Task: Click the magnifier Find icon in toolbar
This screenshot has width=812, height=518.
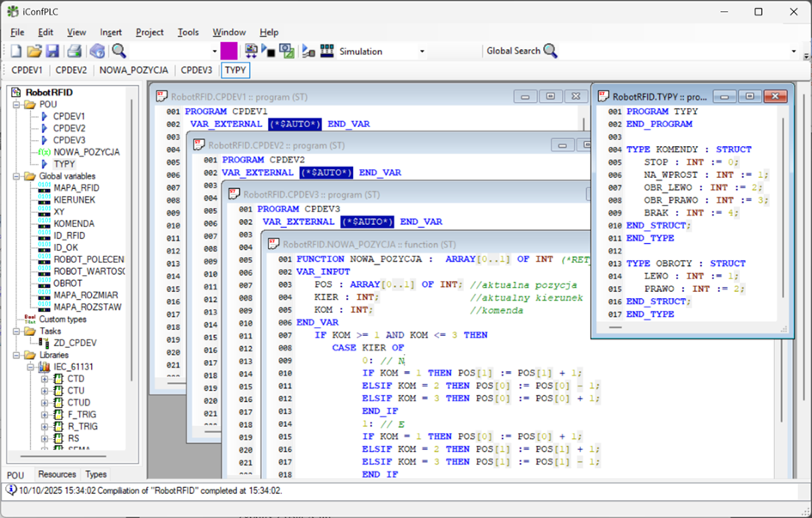Action: [119, 52]
